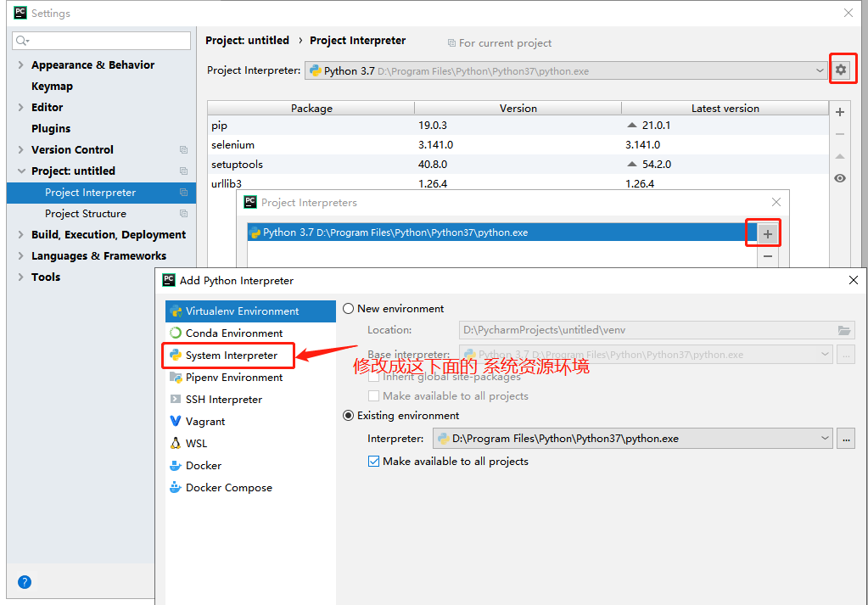Select the urllib3 package row
This screenshot has width=868, height=605.
click(518, 183)
